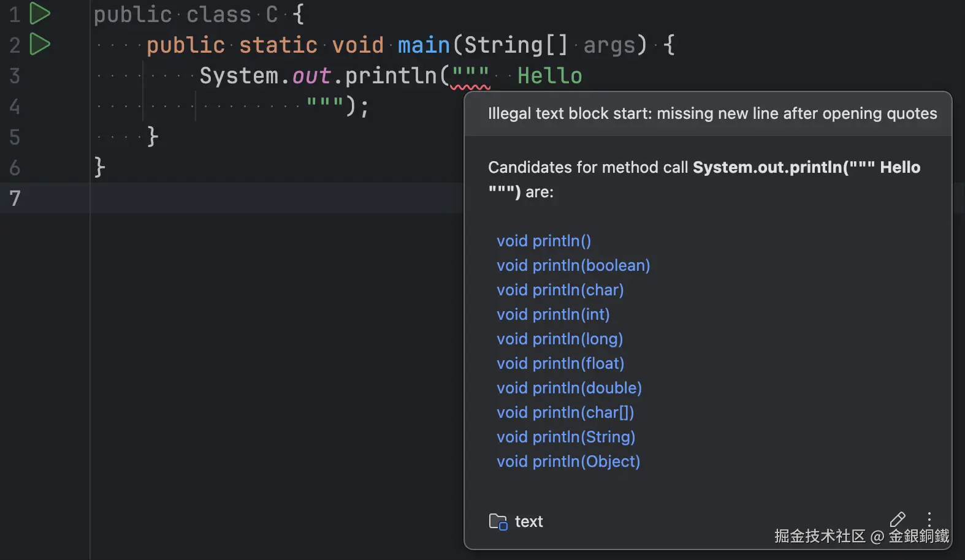
Task: Click the pencil edit icon in popup
Action: [898, 520]
